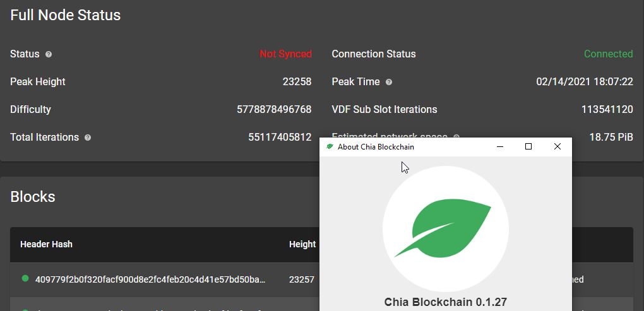Click the Difficulty label

30,110
